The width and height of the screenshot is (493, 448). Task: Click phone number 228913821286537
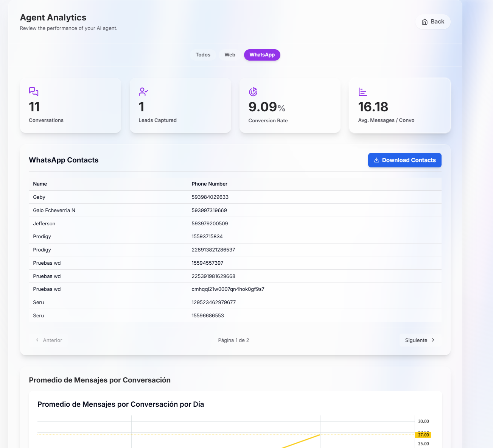pos(213,250)
